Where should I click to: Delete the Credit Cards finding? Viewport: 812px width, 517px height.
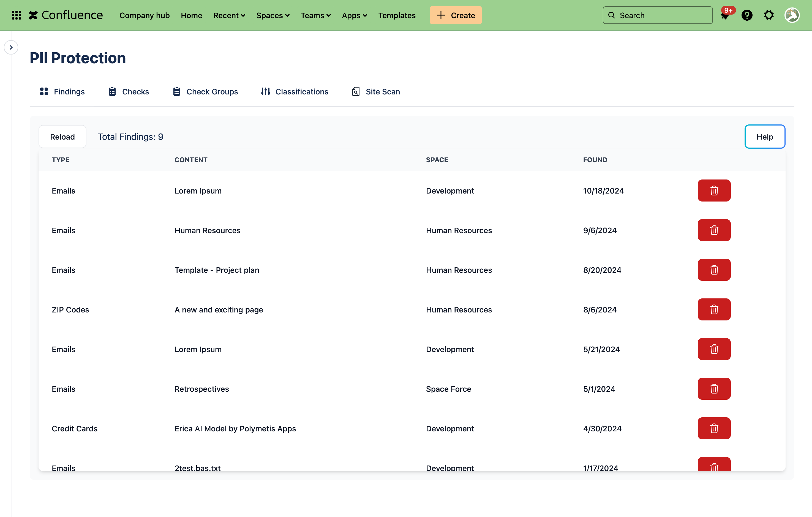pyautogui.click(x=714, y=428)
